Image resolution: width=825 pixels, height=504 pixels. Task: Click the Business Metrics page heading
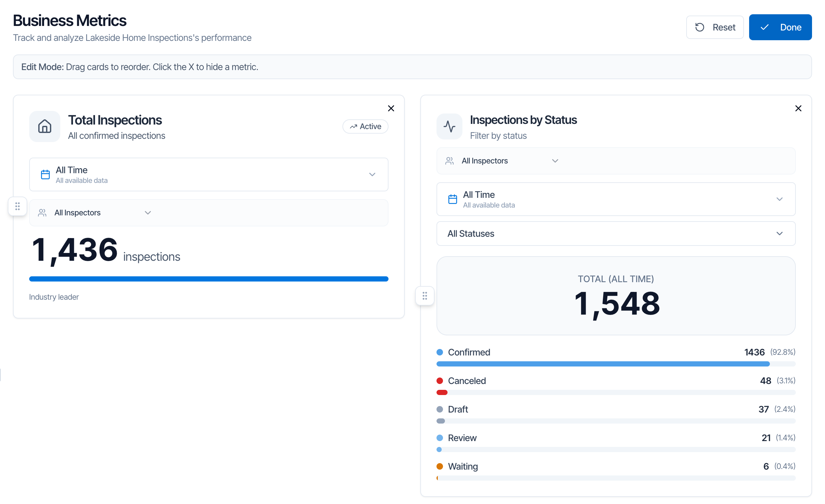[70, 20]
